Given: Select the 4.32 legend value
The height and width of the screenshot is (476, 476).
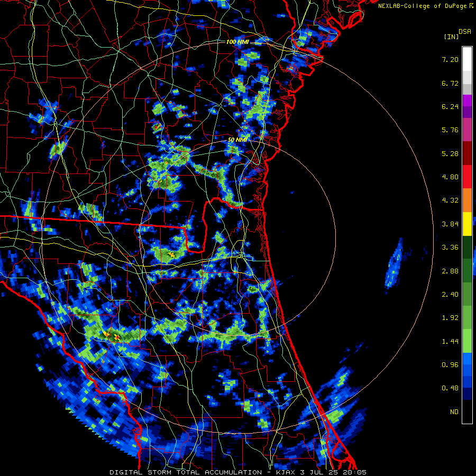Looking at the screenshot, I should (x=450, y=200).
